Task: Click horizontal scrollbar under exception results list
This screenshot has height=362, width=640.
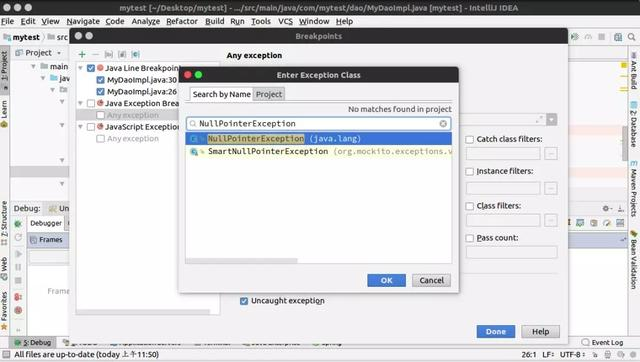Action: (242, 260)
